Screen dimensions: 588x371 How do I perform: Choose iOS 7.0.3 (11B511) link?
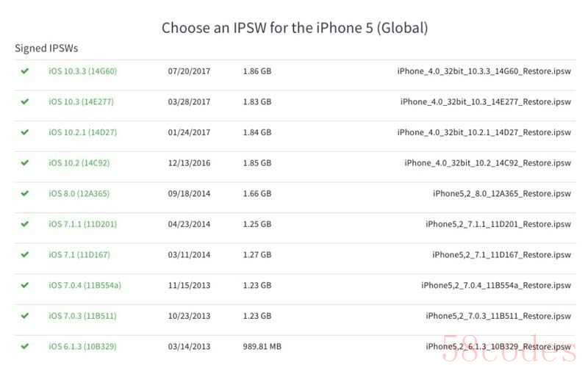pos(82,316)
